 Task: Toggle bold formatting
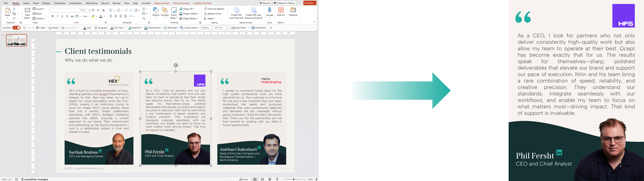click(53, 16)
